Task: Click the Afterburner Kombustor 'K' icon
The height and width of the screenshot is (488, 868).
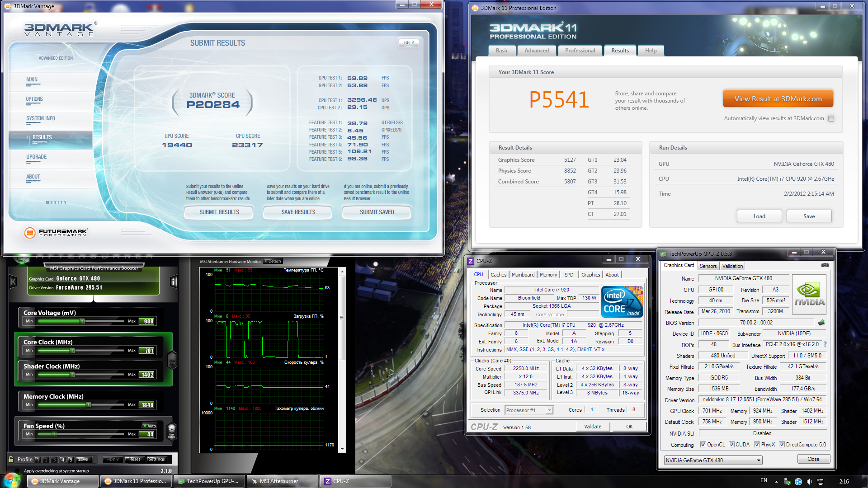Action: pos(13,282)
